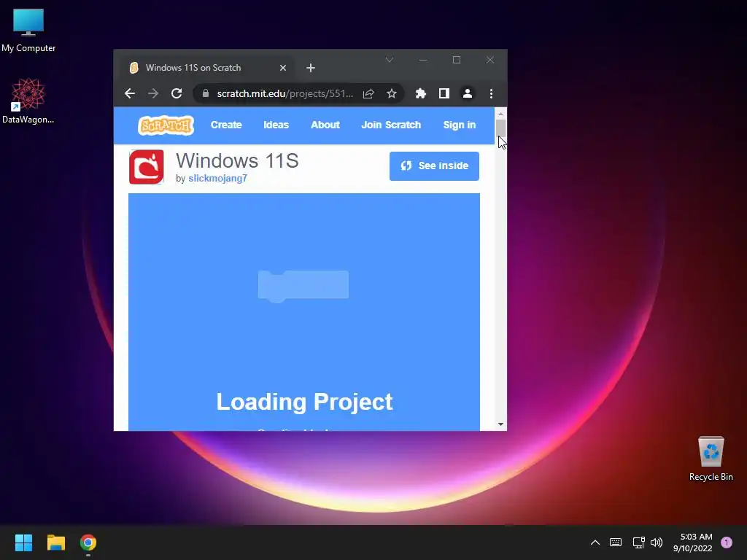
Task: Open the Create menu item
Action: point(226,125)
